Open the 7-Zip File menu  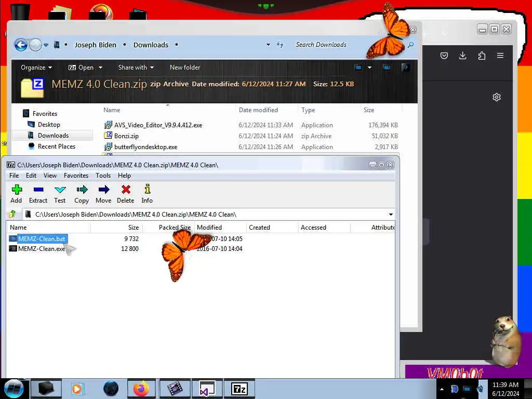pyautogui.click(x=14, y=176)
